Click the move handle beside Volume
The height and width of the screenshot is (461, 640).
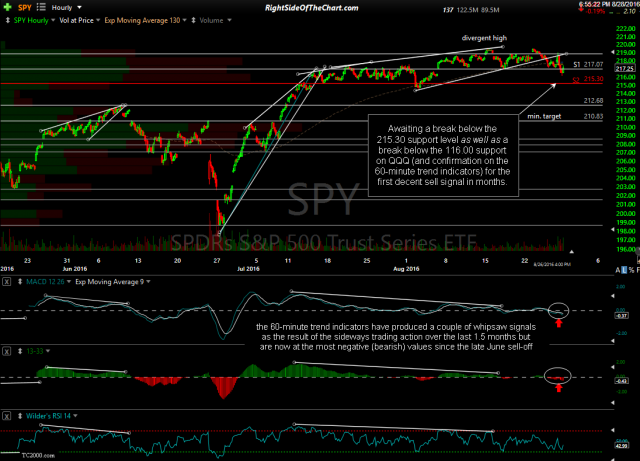pos(193,20)
